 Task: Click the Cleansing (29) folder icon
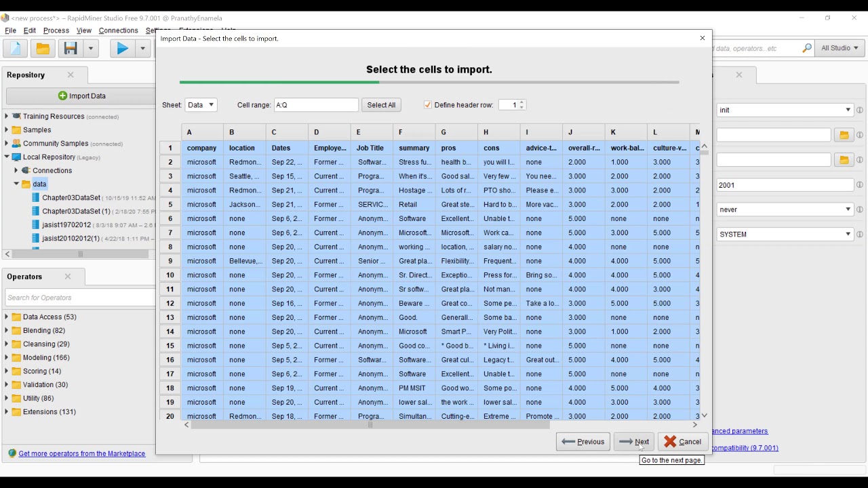[x=16, y=344]
